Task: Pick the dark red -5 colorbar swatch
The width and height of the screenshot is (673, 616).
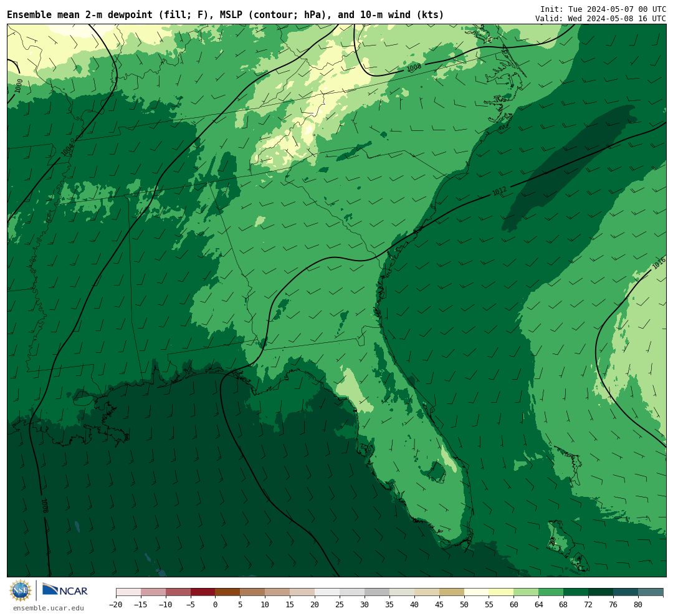Action: (x=203, y=592)
